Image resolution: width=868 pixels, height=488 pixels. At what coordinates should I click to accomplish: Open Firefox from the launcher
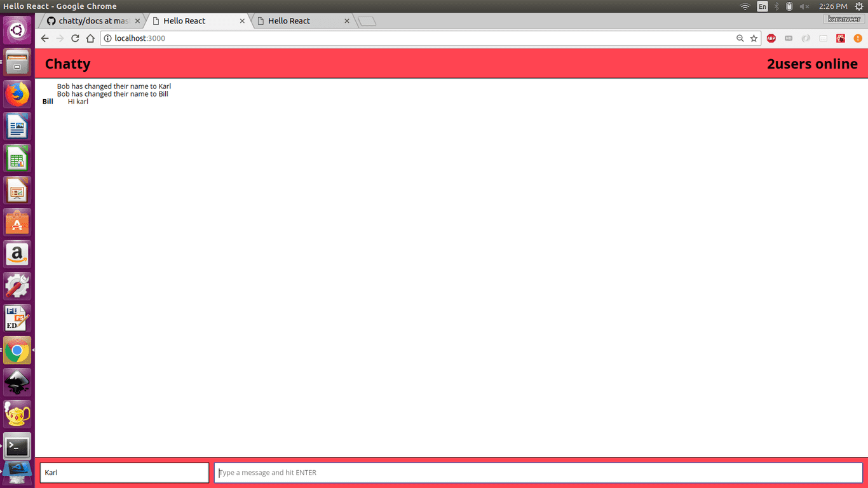(17, 94)
